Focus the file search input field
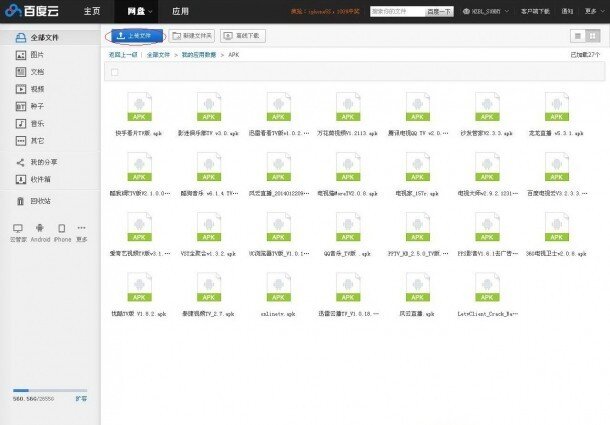610x425 pixels. coord(397,12)
